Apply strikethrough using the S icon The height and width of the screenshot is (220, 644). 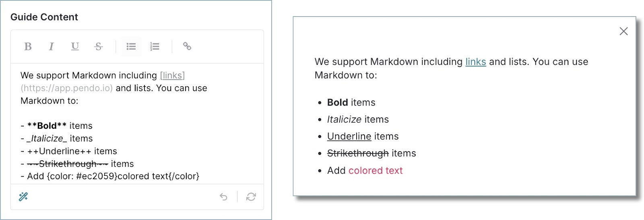tap(98, 46)
